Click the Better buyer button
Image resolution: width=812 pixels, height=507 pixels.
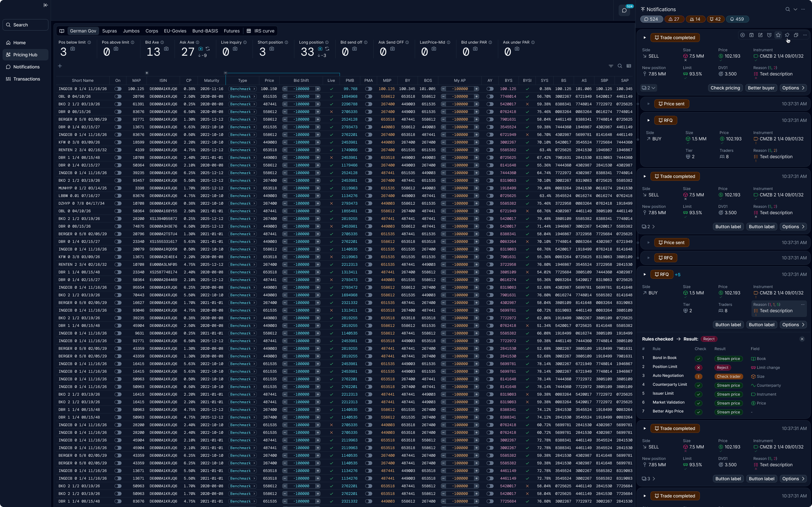click(x=761, y=88)
